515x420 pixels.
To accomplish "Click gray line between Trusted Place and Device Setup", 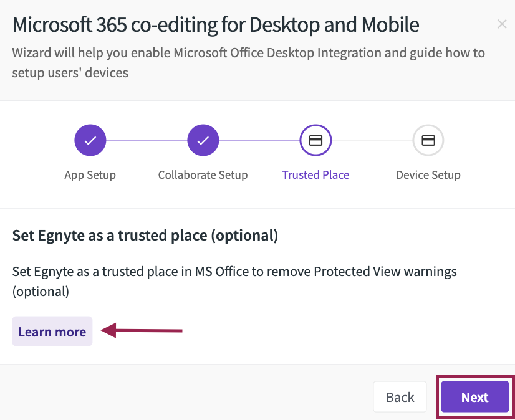I will [372, 141].
